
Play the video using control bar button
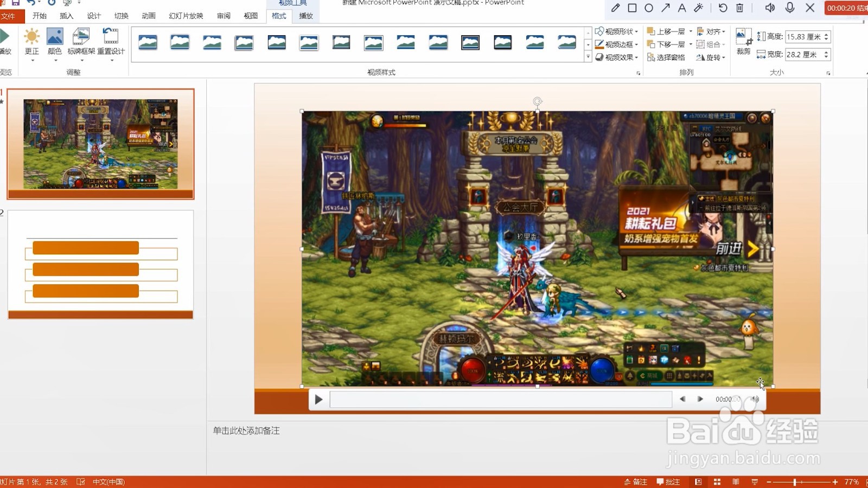[319, 400]
